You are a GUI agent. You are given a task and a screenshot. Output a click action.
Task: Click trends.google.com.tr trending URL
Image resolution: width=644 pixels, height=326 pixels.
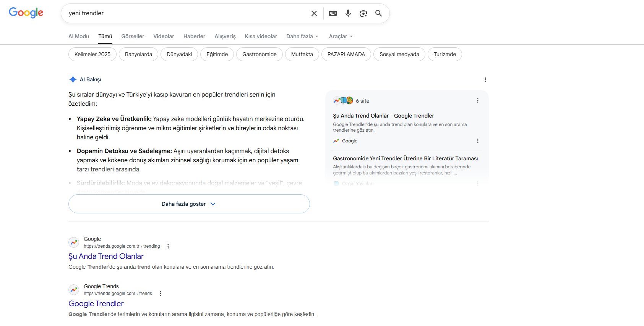point(122,246)
